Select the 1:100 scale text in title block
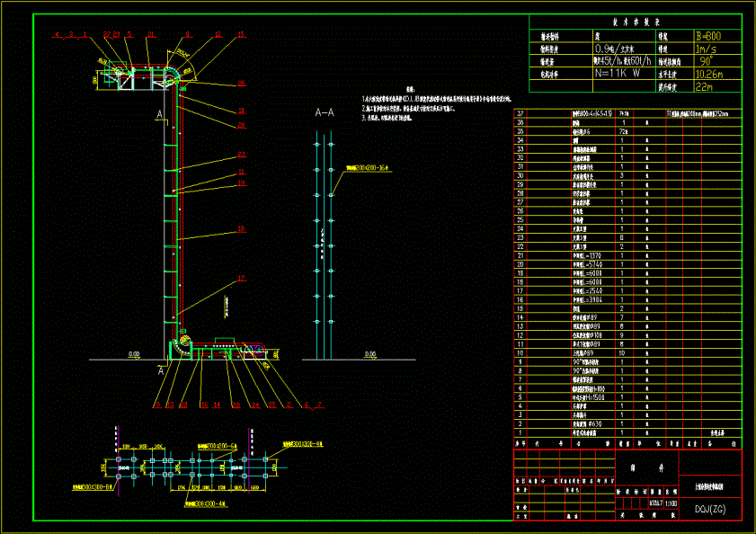Image resolution: width=756 pixels, height=534 pixels. 671,503
